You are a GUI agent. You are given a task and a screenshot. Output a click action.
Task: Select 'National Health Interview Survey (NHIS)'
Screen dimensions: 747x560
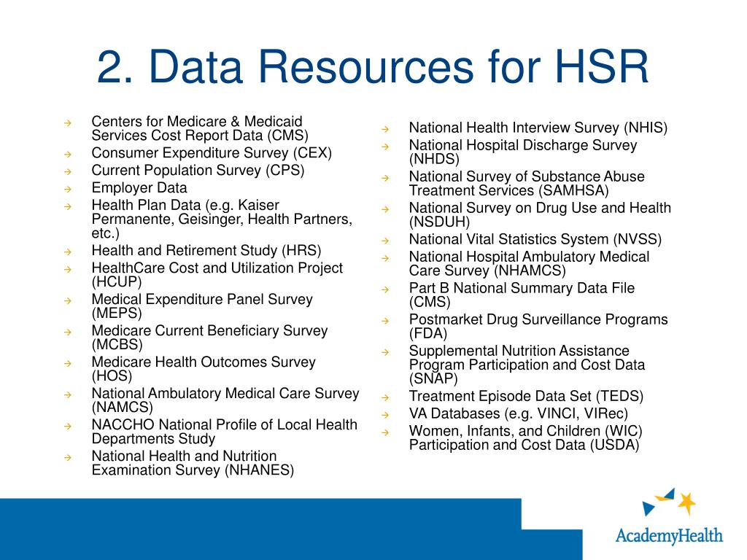click(538, 128)
